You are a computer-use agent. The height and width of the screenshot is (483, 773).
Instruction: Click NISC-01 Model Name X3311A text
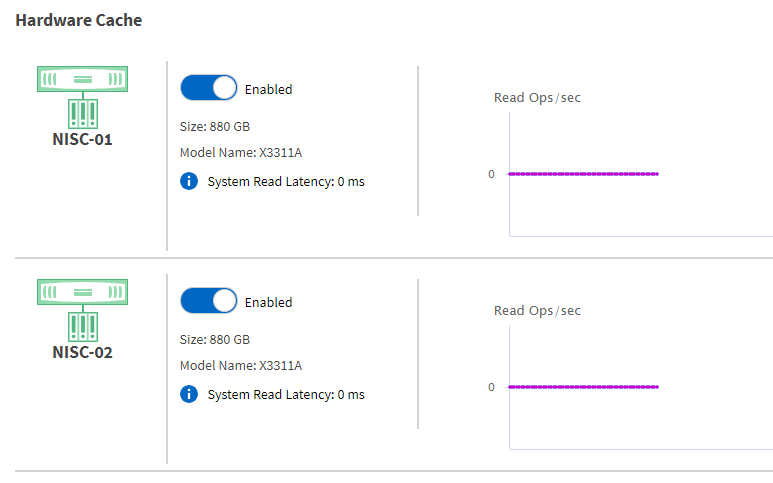tap(241, 153)
